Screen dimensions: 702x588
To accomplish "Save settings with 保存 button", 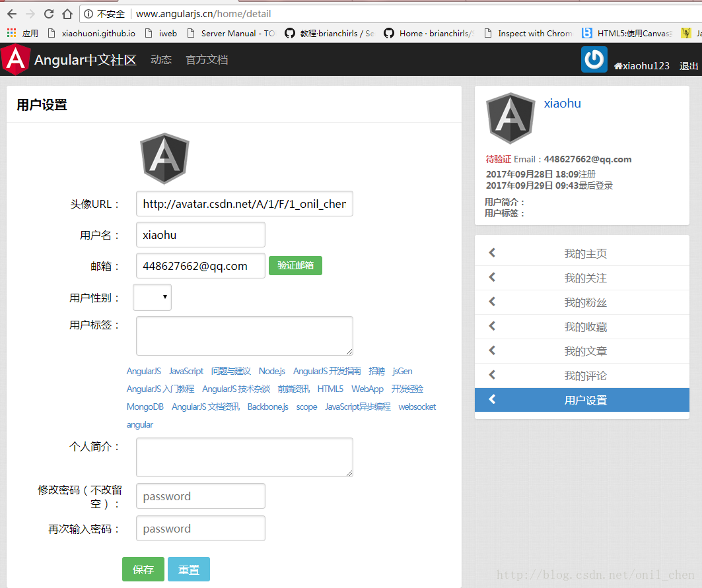I will point(143,570).
